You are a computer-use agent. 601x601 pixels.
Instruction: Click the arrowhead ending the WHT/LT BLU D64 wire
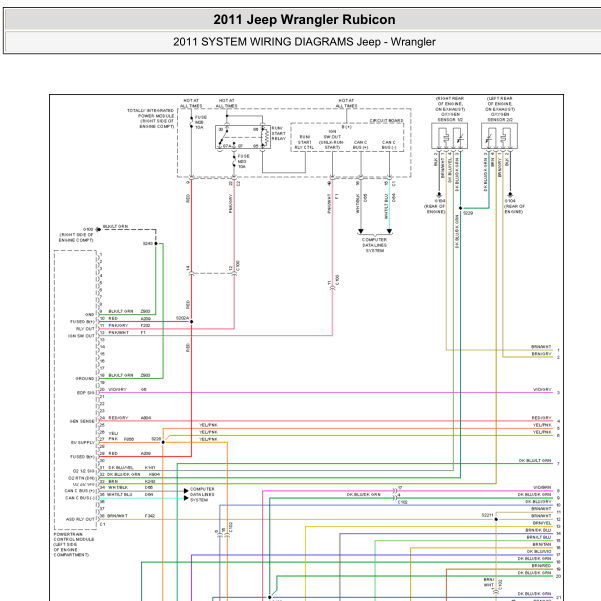[389, 232]
